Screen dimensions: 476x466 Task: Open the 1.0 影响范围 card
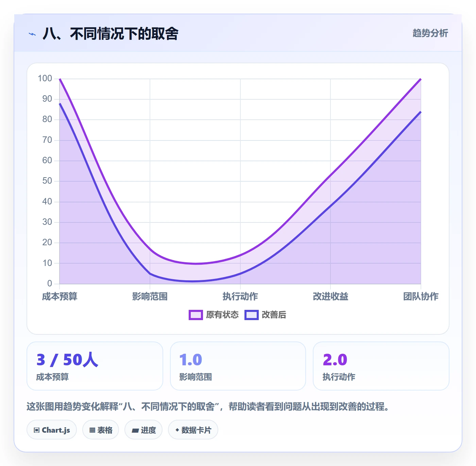pos(238,366)
